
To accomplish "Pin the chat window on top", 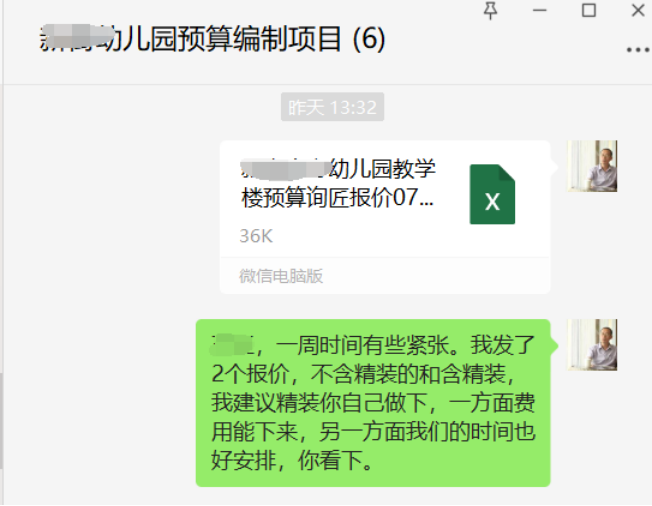I will [x=491, y=11].
